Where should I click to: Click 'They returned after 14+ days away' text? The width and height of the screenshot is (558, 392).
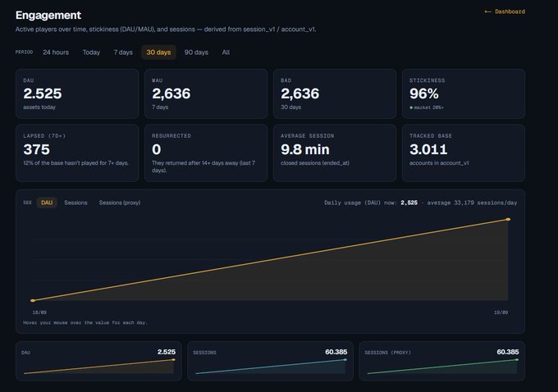pyautogui.click(x=204, y=166)
